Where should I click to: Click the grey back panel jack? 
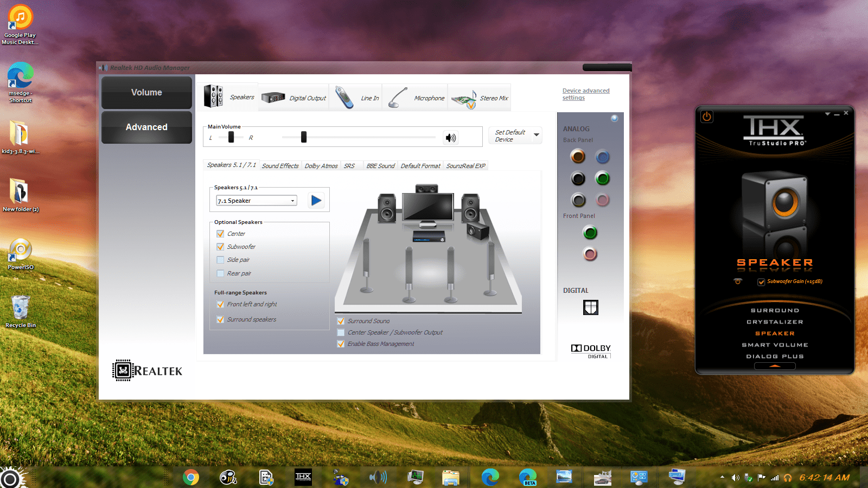tap(579, 200)
